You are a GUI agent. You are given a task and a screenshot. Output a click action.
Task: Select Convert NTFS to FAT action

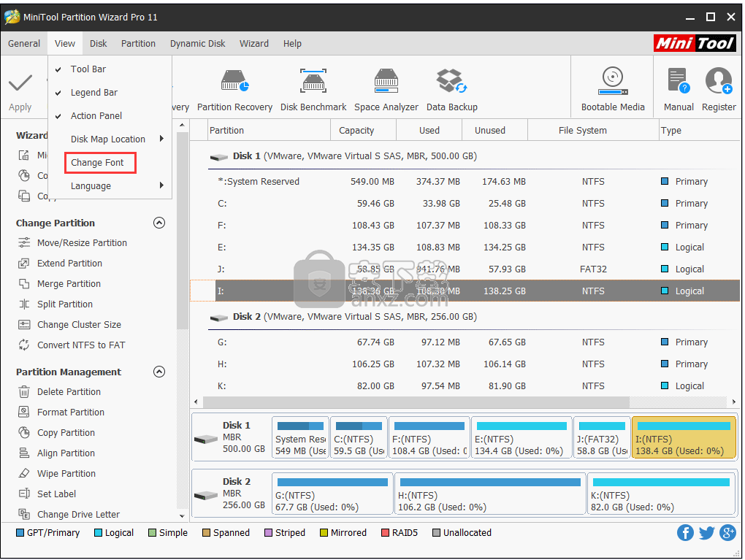[x=81, y=345]
